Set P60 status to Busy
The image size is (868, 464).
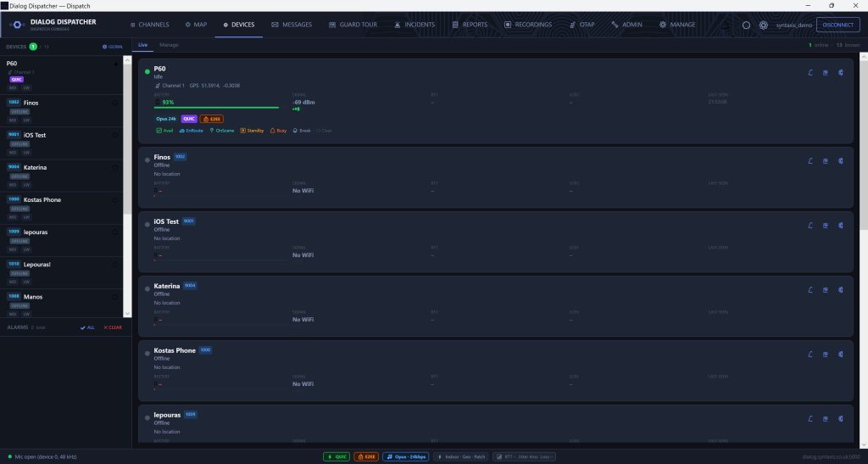pos(278,131)
